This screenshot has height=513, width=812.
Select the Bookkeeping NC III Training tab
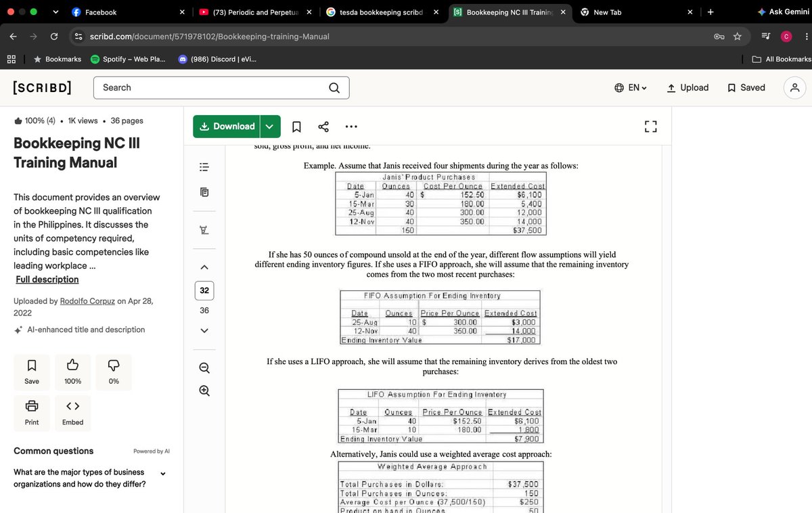509,12
